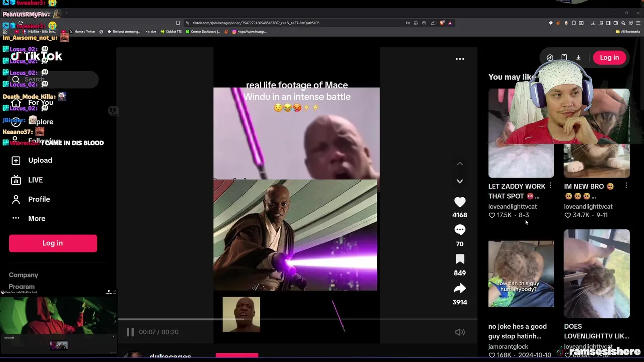Screen dimensions: 644x362
Task: Click the Upload plus icon in the sidebar
Action: point(16,160)
